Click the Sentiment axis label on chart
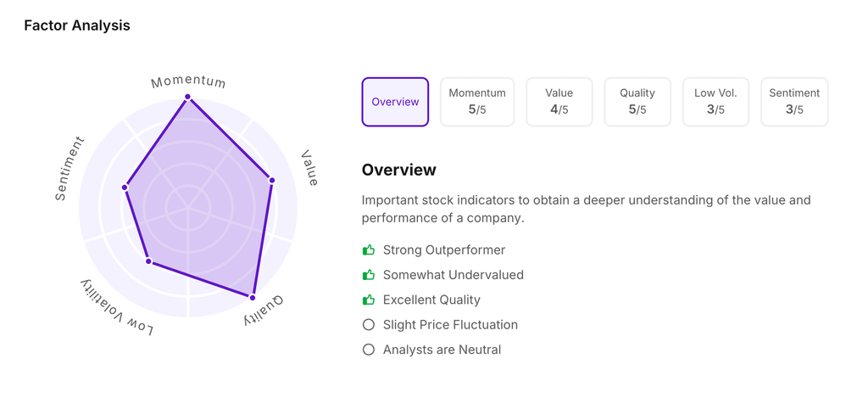868x398 pixels. pos(70,169)
